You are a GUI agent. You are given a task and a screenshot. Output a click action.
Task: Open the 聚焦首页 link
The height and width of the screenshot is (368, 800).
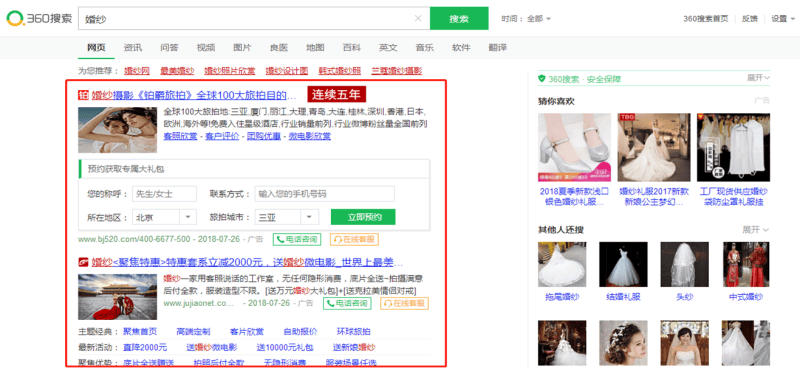[x=140, y=331]
